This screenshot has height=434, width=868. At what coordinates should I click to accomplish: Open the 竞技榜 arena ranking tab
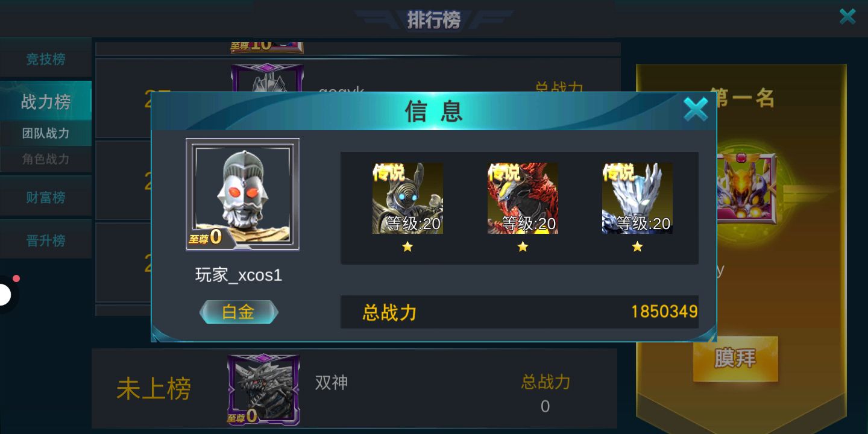[x=46, y=58]
